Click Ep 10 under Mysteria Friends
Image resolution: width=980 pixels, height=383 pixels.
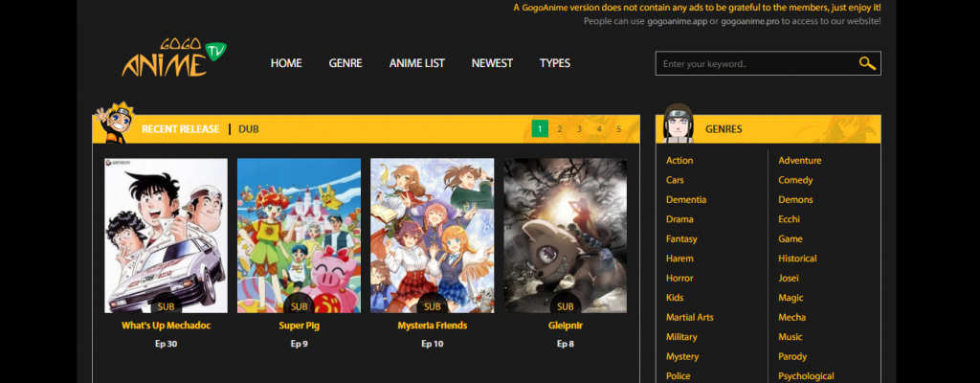(x=432, y=344)
